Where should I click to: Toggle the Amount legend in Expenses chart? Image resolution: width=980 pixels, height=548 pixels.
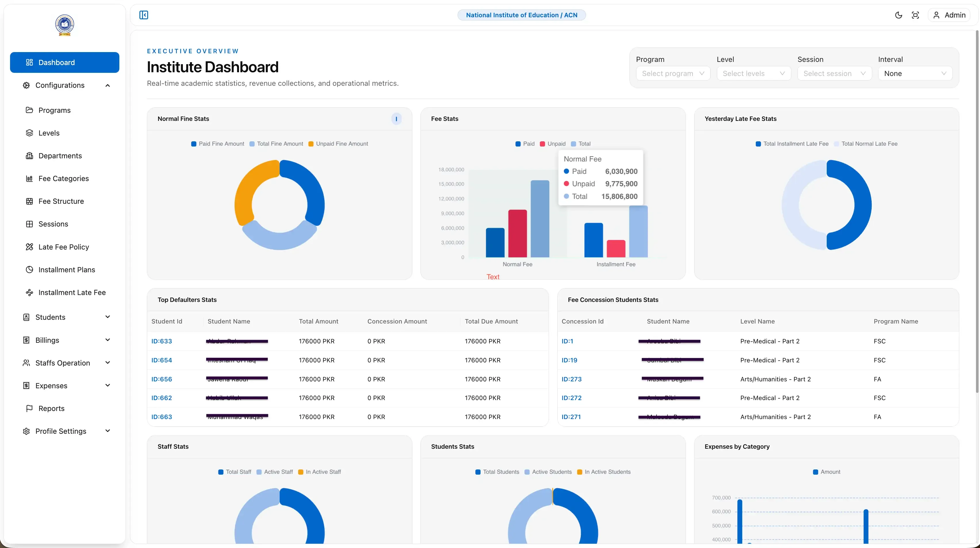coord(826,472)
